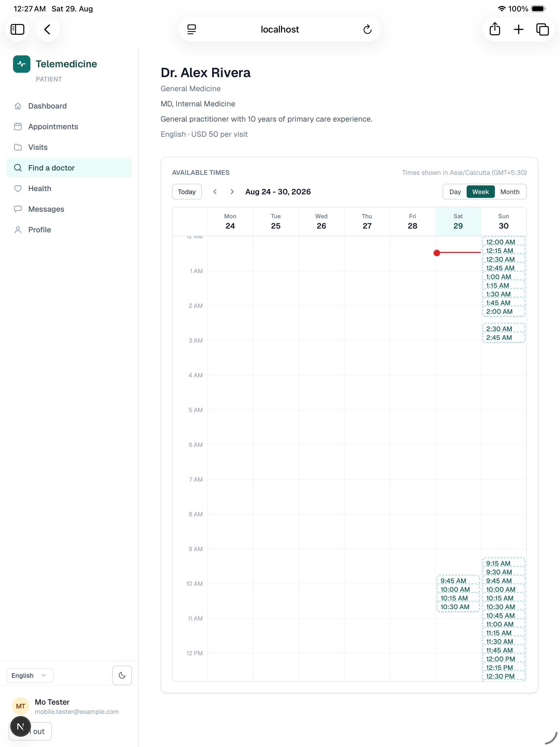Open the Next.js dev tools badge
This screenshot has height=747, width=560.
tap(21, 726)
